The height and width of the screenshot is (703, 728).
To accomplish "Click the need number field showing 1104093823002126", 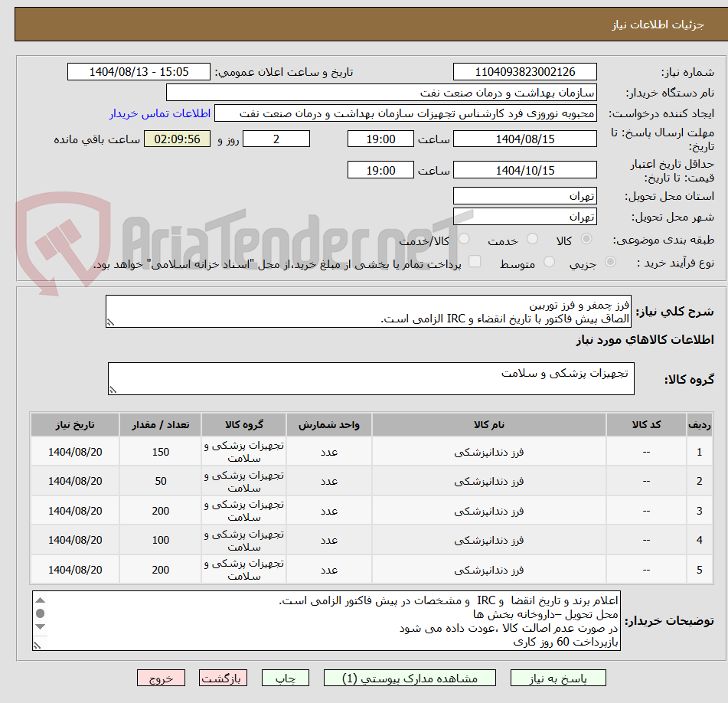I will point(525,71).
